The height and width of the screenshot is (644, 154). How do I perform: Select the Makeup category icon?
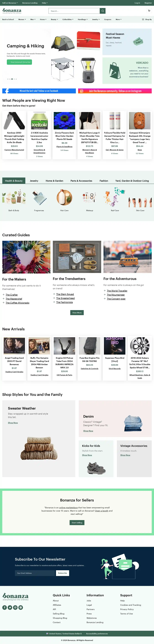[89, 198]
